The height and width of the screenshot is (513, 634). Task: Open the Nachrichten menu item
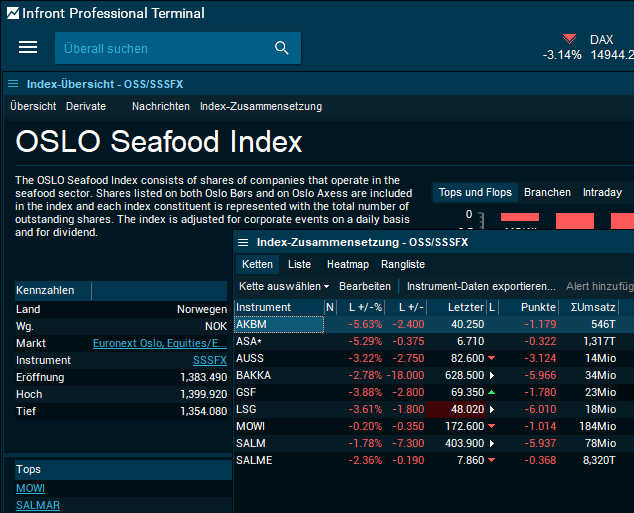point(161,106)
